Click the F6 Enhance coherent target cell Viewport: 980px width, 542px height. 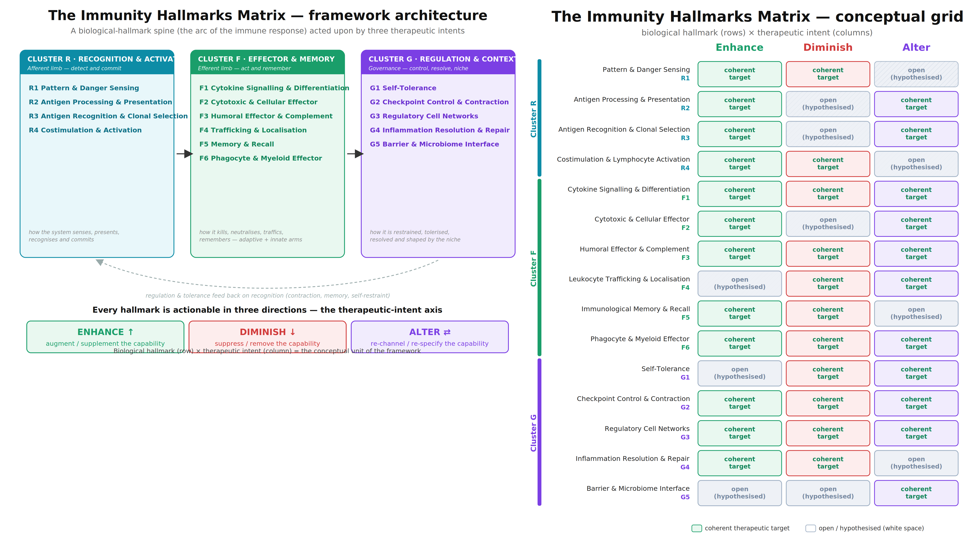point(740,343)
